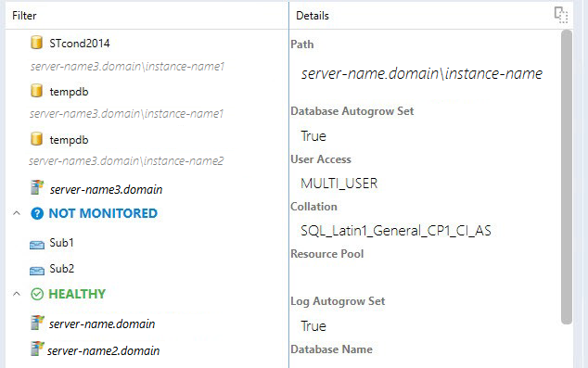Click the Log Autogrow Set True value

[313, 326]
